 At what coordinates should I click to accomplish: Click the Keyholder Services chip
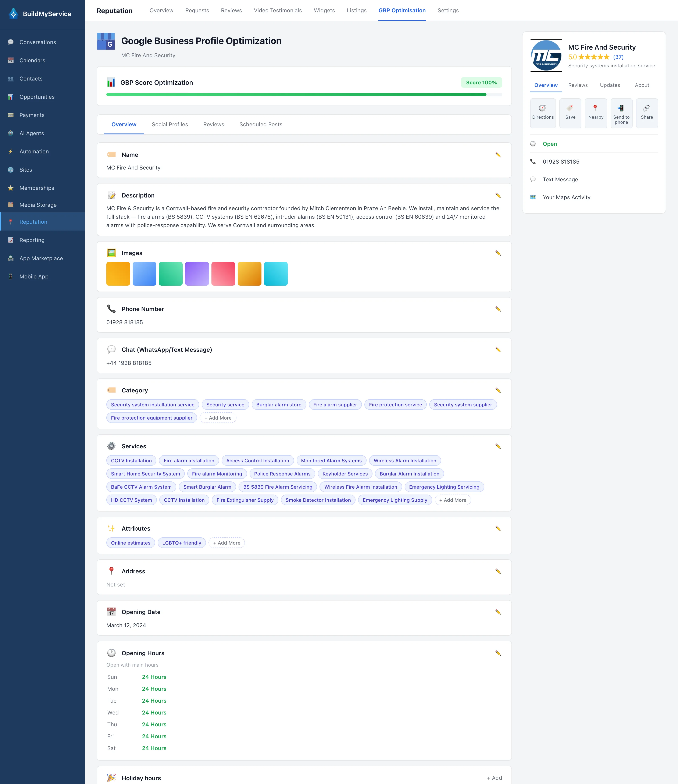[345, 474]
